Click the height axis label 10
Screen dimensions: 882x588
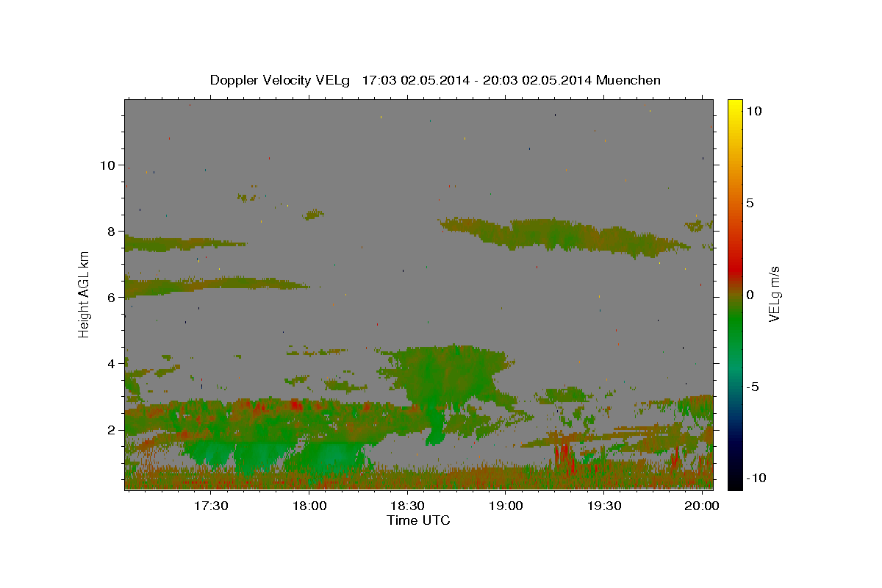point(107,165)
